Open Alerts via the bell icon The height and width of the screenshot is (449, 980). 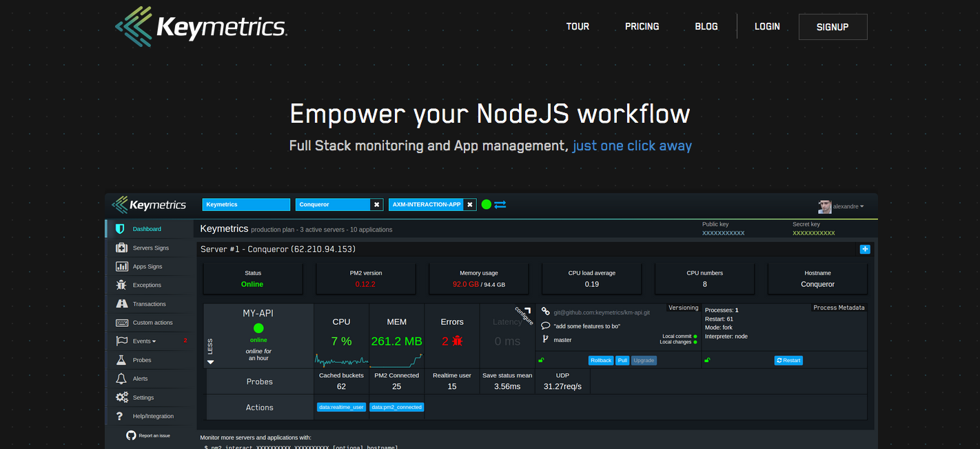click(x=122, y=379)
